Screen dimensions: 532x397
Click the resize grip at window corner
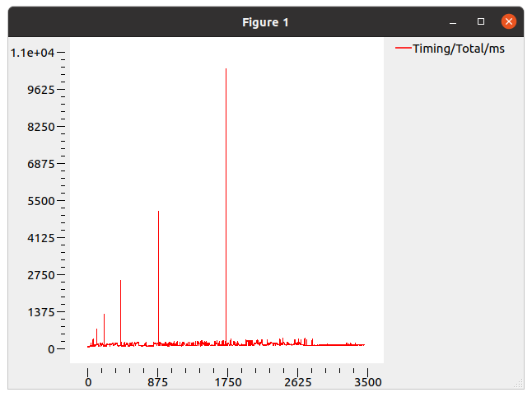(518, 383)
